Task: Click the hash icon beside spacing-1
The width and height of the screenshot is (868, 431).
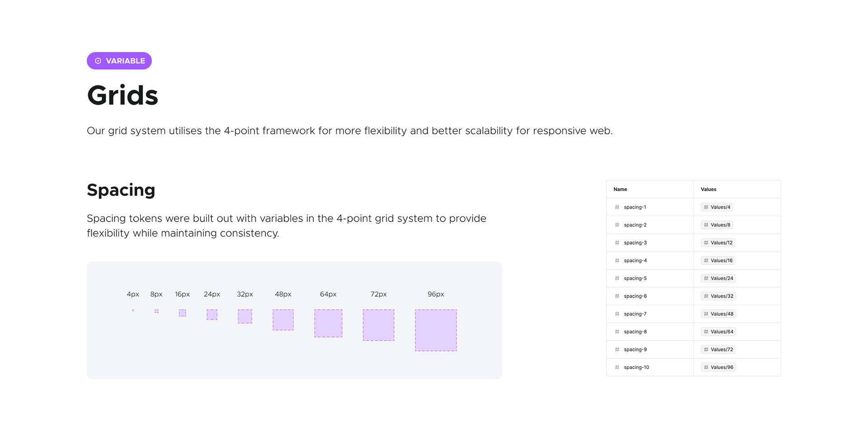Action: click(617, 207)
